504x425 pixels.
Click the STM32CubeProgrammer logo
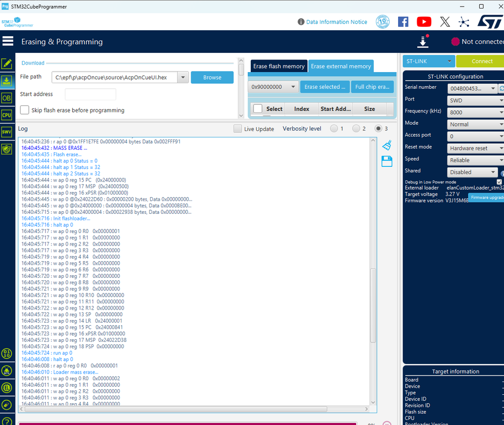[17, 22]
